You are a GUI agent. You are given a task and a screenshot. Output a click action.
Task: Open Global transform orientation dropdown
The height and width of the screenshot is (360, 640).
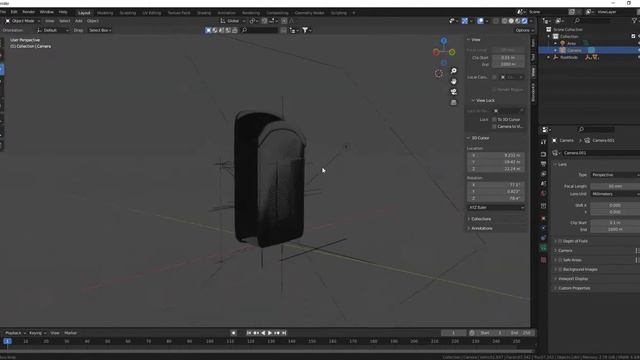coord(233,21)
